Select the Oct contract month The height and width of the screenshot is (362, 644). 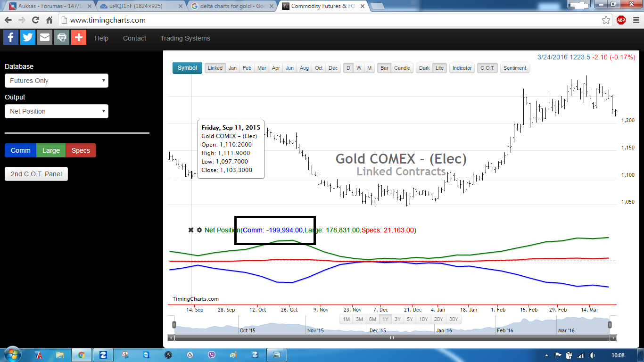(x=319, y=68)
